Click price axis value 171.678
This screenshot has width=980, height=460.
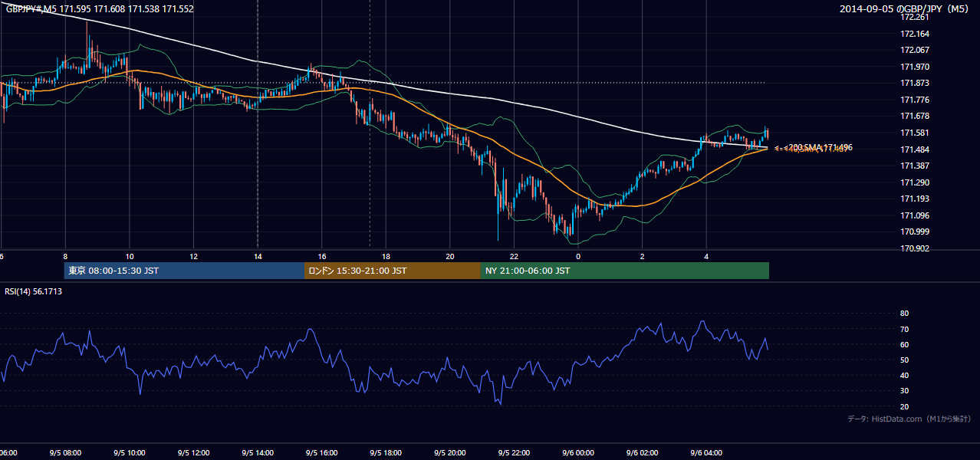915,117
